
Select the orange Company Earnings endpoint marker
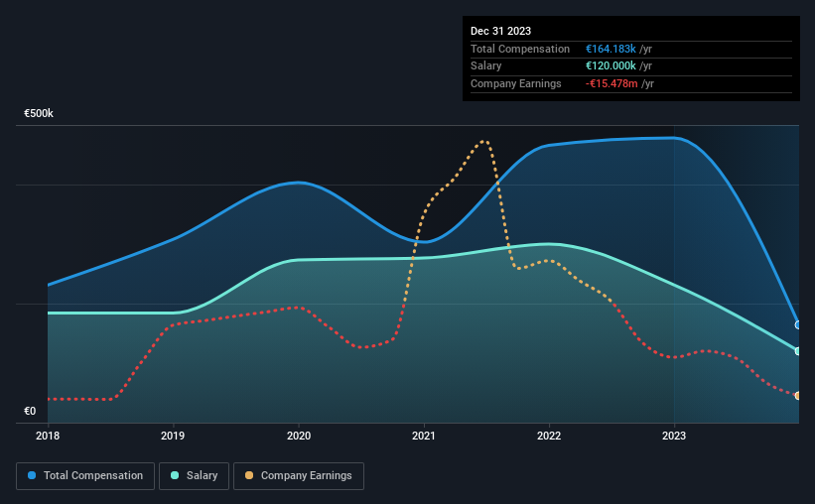(x=798, y=396)
